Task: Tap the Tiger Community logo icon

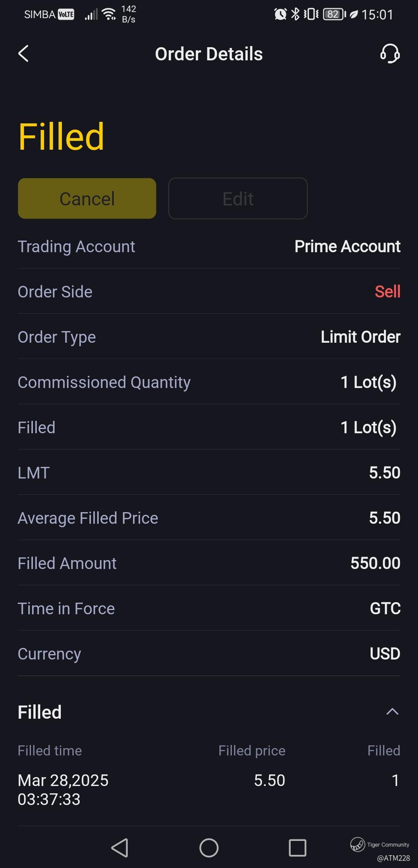Action: pyautogui.click(x=358, y=844)
